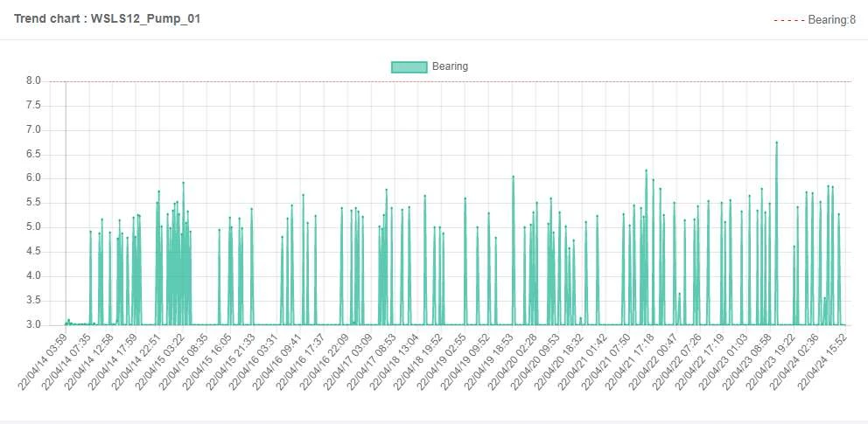Click x-axis label '22/04/19 02:55'

(441, 362)
